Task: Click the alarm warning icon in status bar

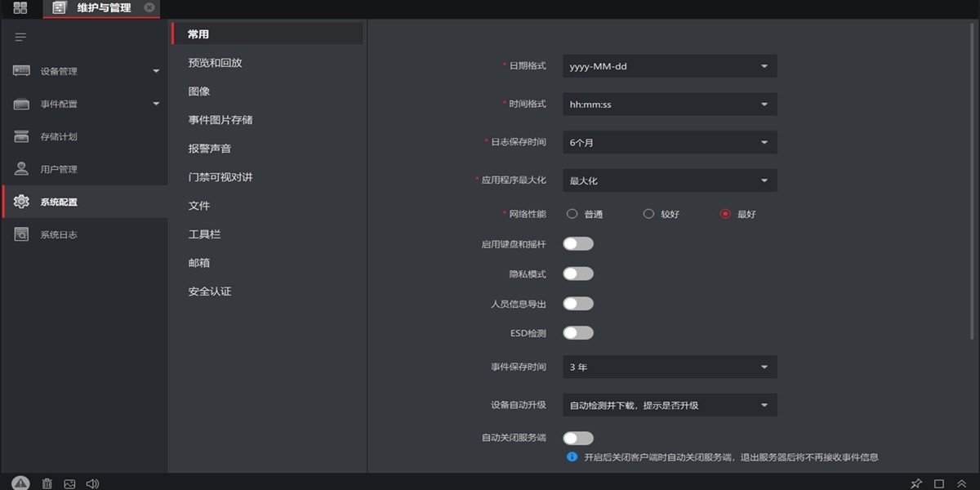Action: click(22, 483)
